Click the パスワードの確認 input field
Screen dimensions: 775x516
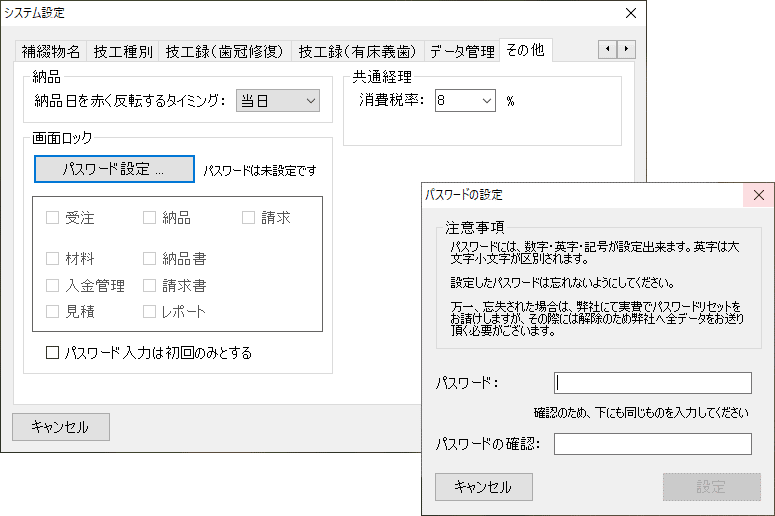pyautogui.click(x=652, y=444)
